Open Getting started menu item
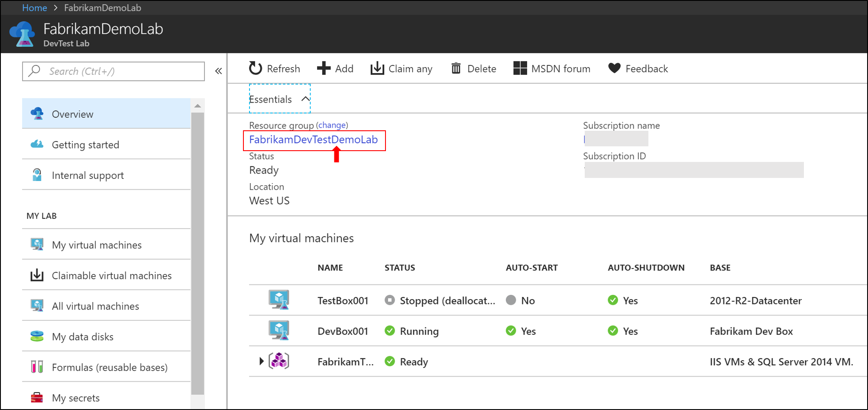Viewport: 868px width, 410px height. click(106, 144)
